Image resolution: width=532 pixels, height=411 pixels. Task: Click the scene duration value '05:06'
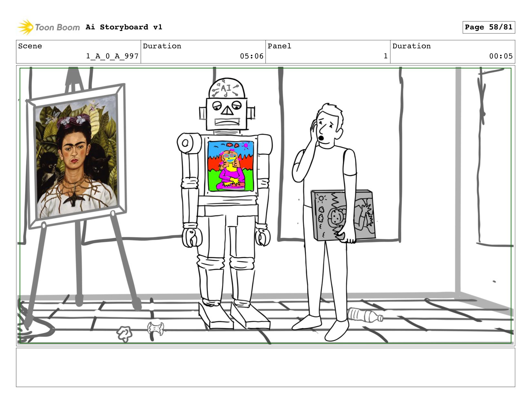(x=251, y=56)
